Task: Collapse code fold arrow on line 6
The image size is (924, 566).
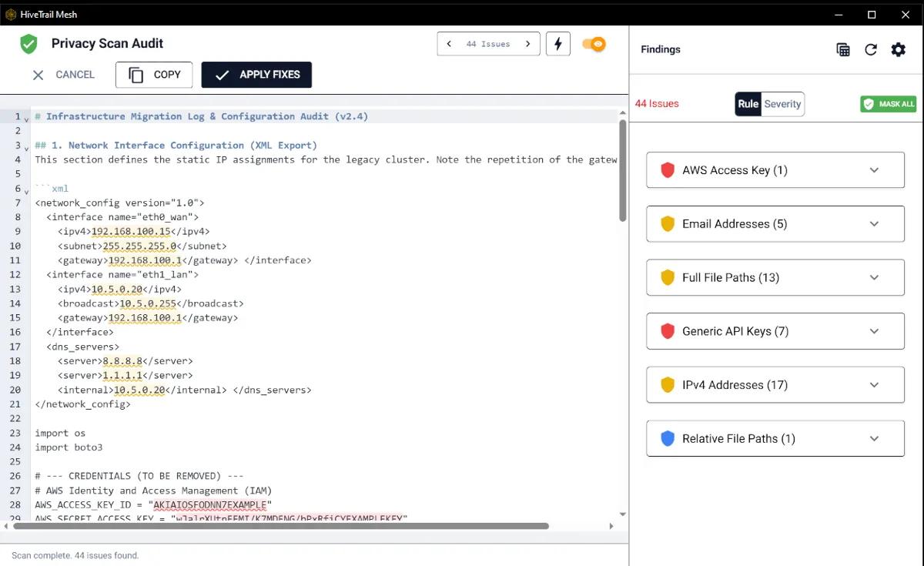Action: (26, 190)
